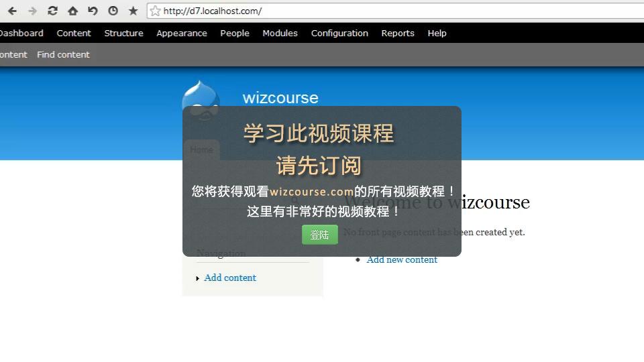Open the Help admin menu
644x362 pixels.
pos(437,34)
